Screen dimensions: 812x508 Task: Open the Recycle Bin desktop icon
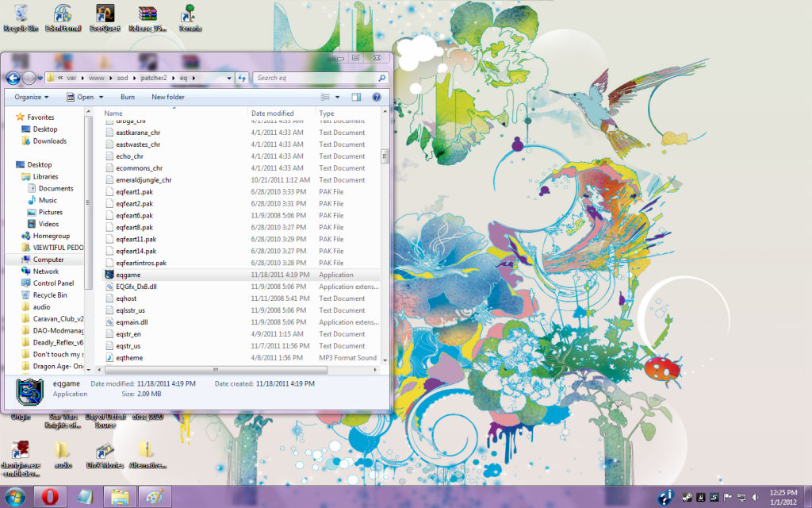click(x=21, y=17)
